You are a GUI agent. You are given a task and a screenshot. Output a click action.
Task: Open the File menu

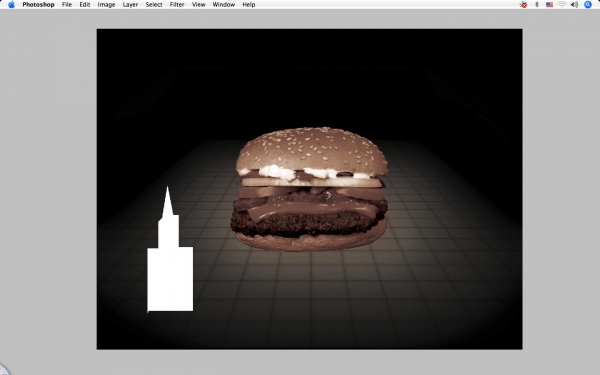(67, 5)
